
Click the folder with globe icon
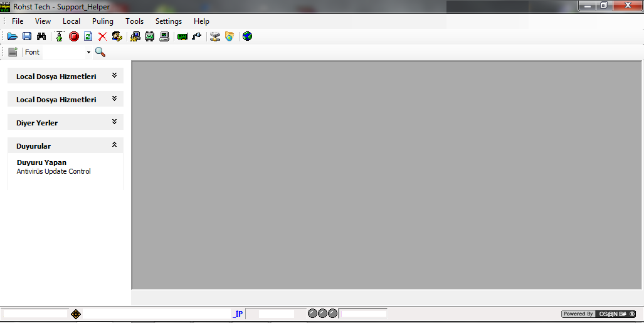(x=229, y=36)
